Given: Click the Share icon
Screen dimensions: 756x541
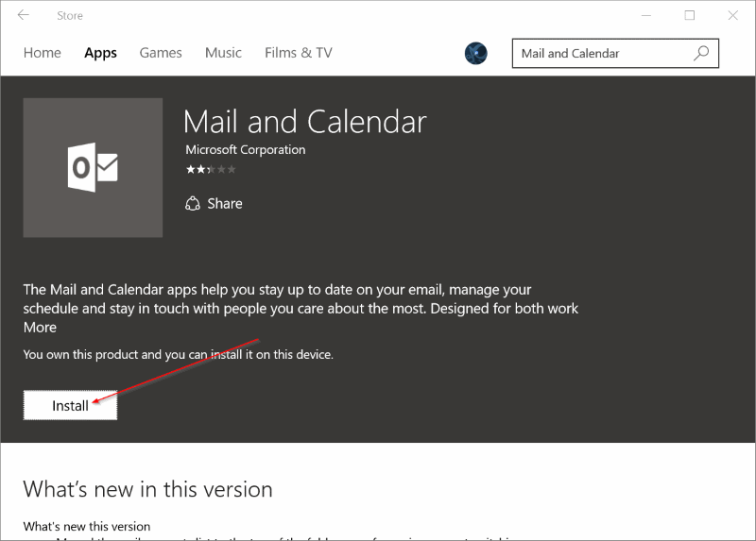Looking at the screenshot, I should (x=193, y=204).
